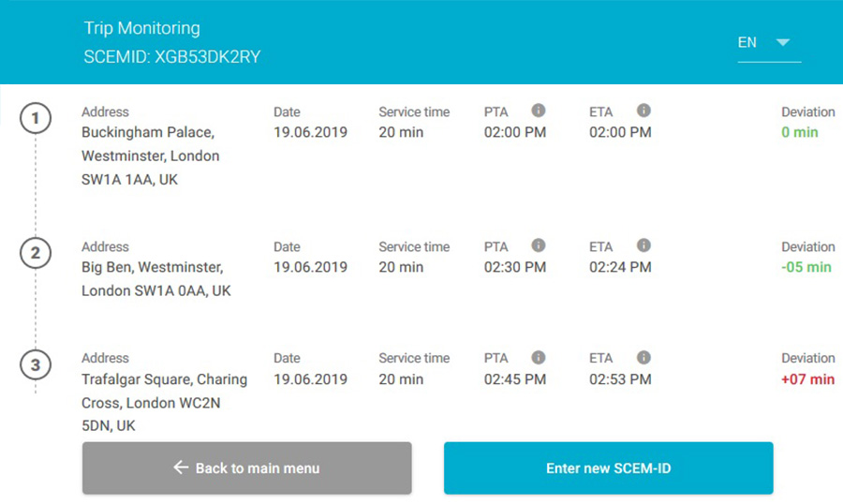Click the green -05 min deviation value
The height and width of the screenshot is (504, 843).
coord(806,267)
